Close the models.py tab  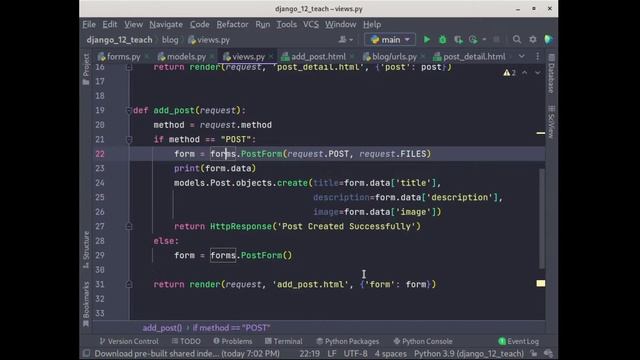(x=212, y=57)
